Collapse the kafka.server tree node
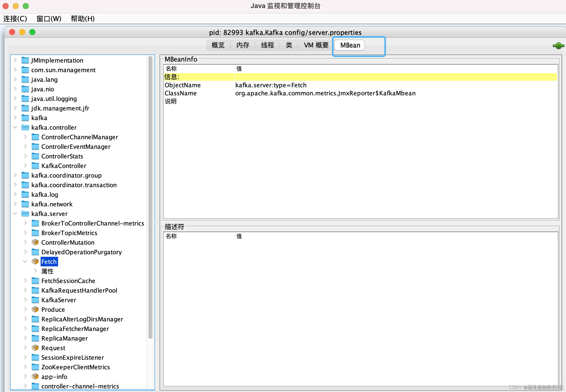 click(15, 214)
